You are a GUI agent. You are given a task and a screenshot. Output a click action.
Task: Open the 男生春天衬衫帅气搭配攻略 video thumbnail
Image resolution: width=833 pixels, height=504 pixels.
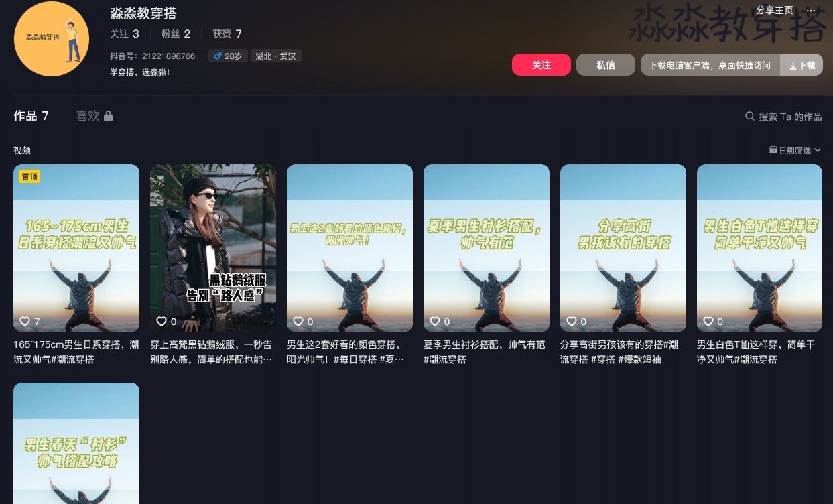pos(76,443)
